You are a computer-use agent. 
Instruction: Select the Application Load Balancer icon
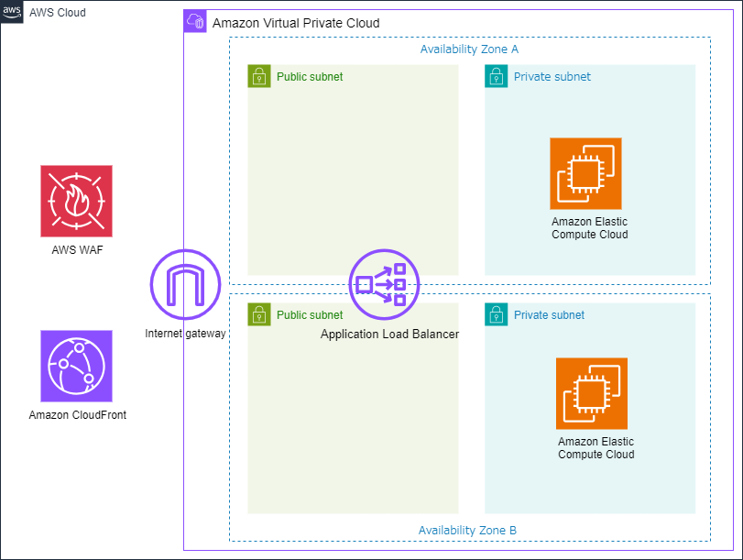(x=384, y=284)
